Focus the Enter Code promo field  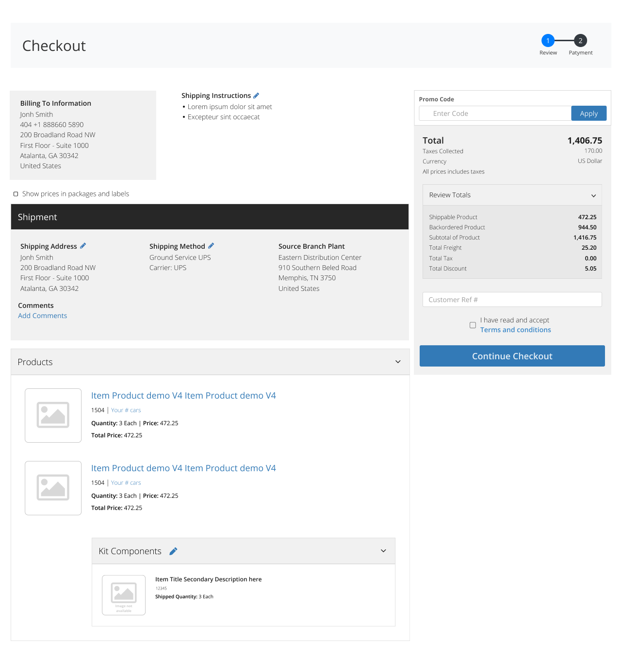point(495,113)
